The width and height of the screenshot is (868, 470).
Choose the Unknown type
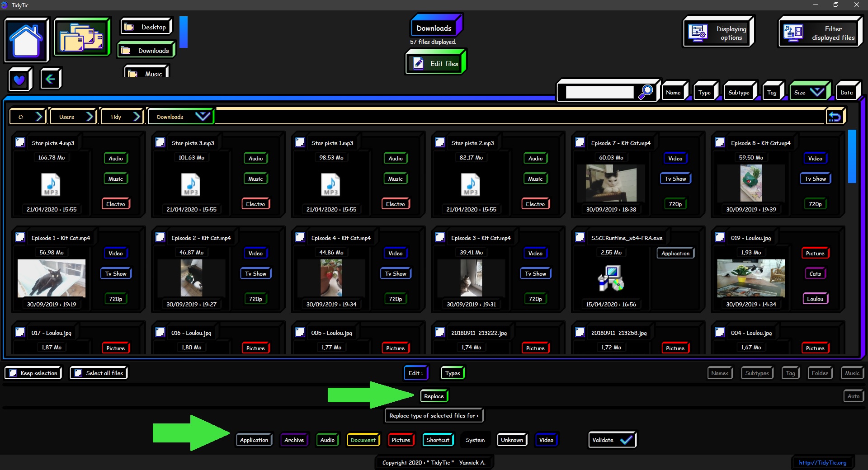[512, 440]
